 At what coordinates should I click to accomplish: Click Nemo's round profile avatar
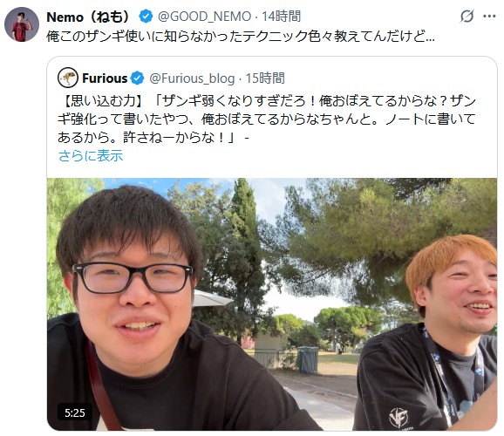[x=22, y=24]
